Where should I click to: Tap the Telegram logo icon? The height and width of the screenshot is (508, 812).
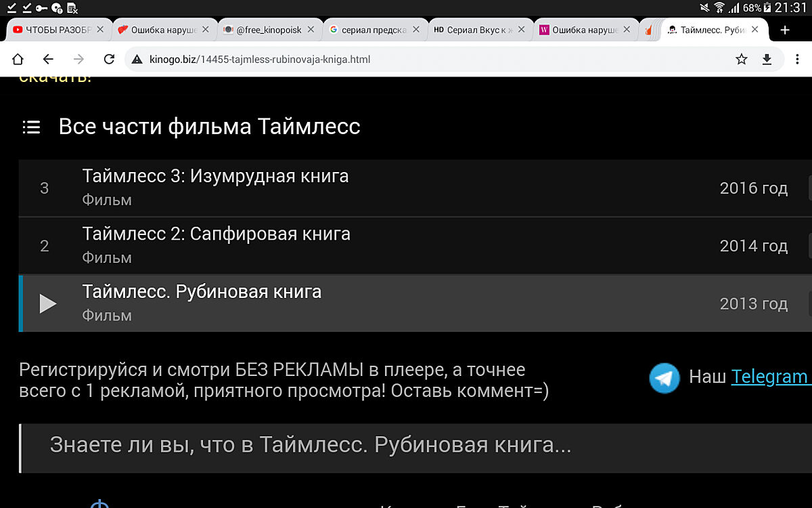(664, 378)
